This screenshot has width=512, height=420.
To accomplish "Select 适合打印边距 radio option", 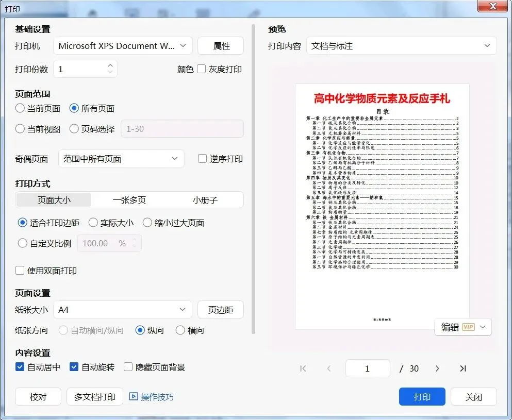I will click(23, 223).
